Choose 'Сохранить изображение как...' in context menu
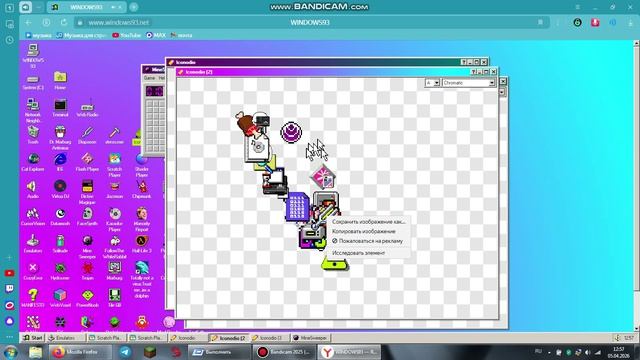640x360 pixels. [369, 222]
